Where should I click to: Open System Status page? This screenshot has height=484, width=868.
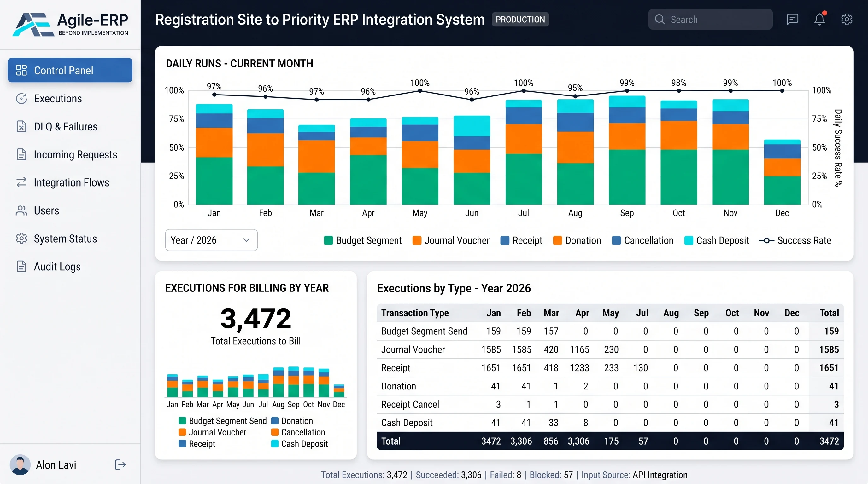coord(65,238)
